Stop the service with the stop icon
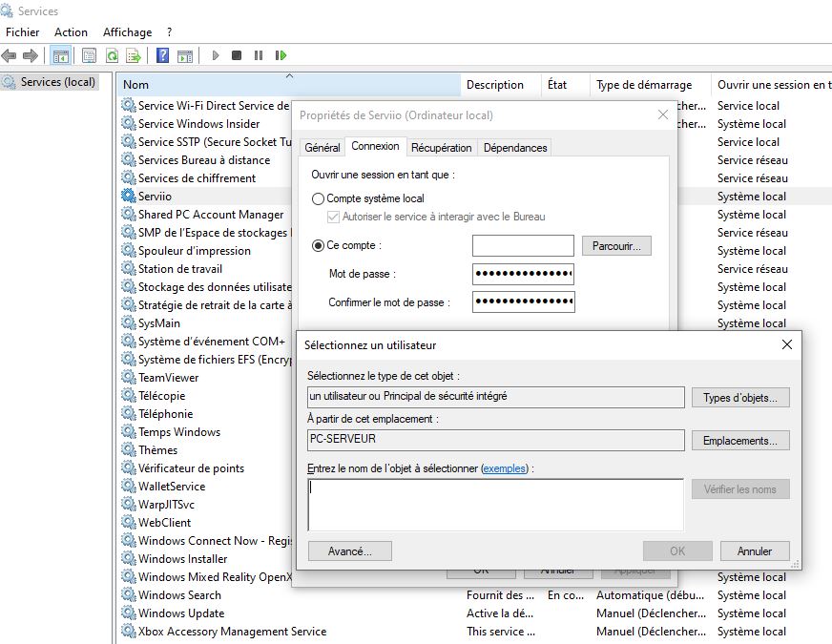 pyautogui.click(x=237, y=55)
